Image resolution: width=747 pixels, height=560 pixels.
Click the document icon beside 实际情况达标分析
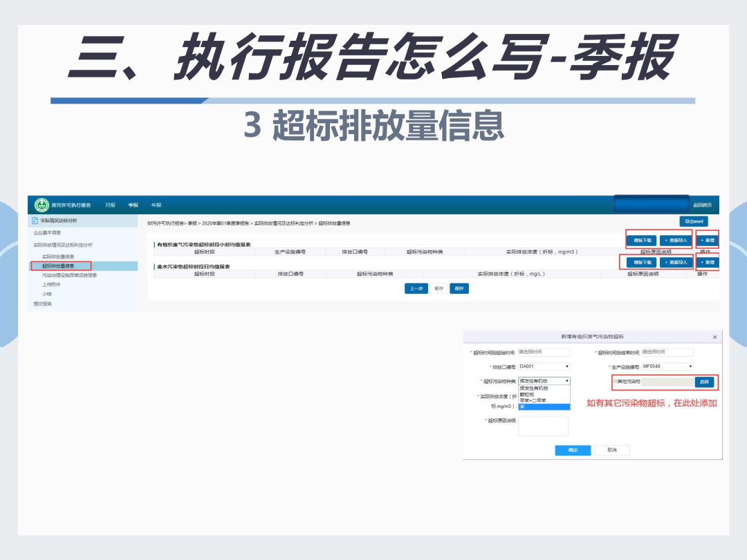[x=35, y=221]
